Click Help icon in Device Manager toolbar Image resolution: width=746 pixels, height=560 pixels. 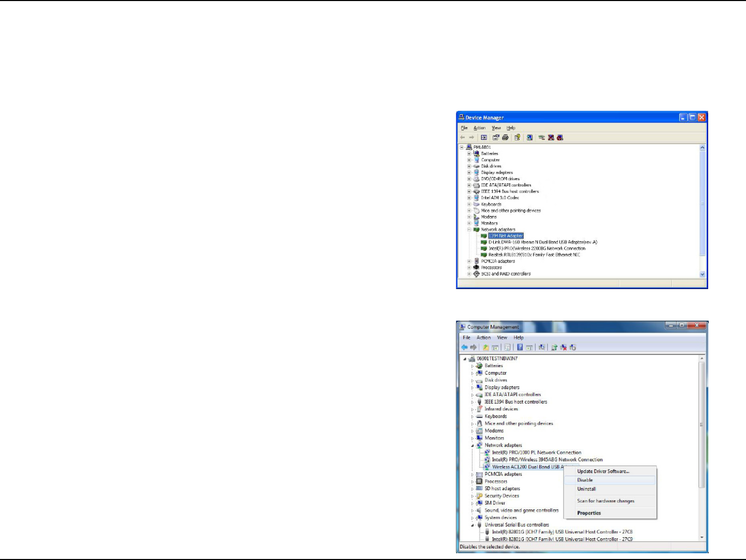(x=517, y=138)
